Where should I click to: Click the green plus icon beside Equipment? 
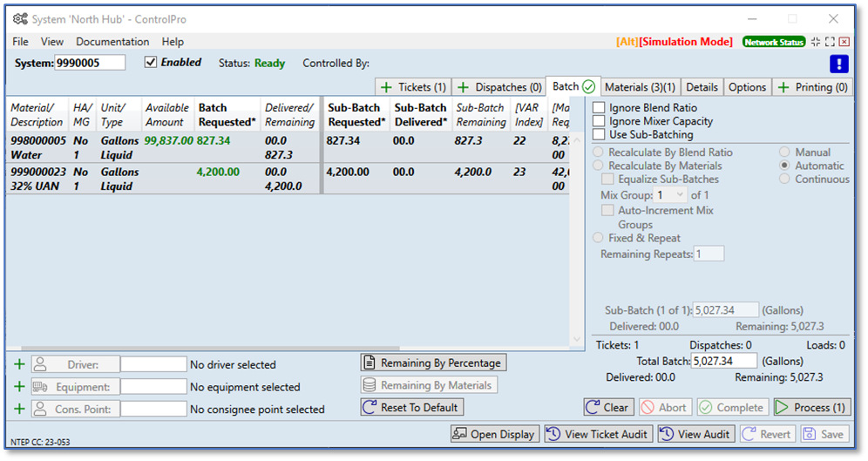point(19,387)
